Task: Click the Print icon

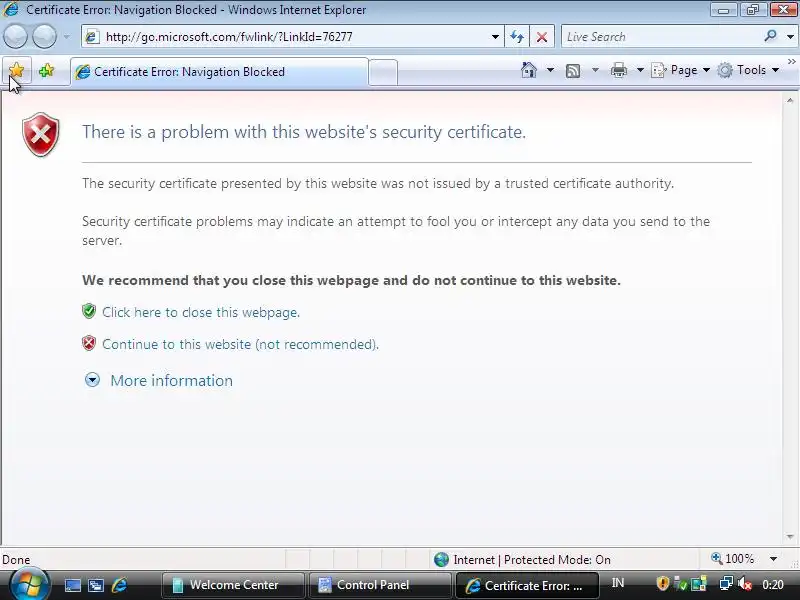Action: [619, 70]
